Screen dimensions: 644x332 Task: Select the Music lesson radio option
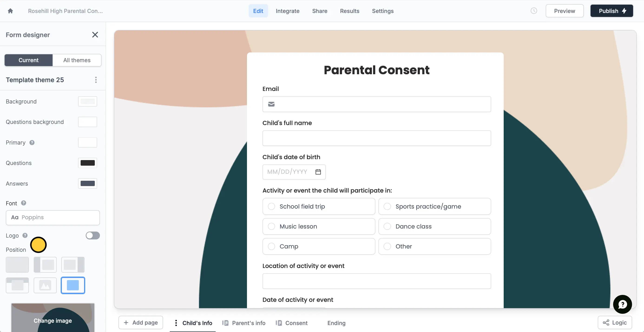[272, 226]
